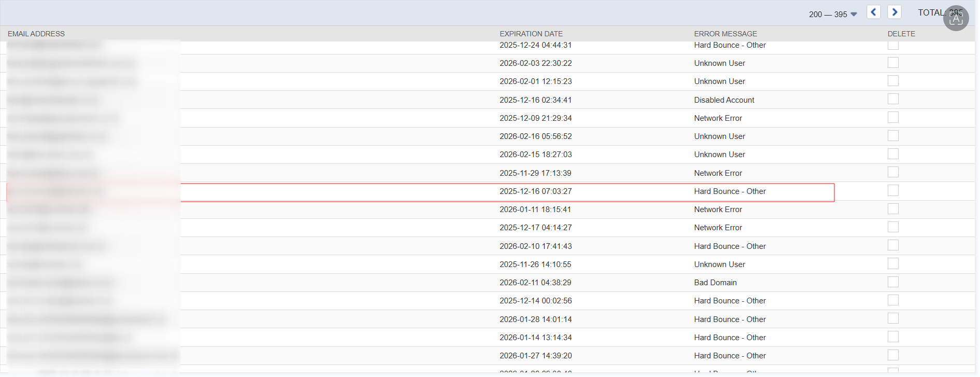The image size is (980, 377).
Task: Sort by the Expiration Date column header
Action: (531, 34)
